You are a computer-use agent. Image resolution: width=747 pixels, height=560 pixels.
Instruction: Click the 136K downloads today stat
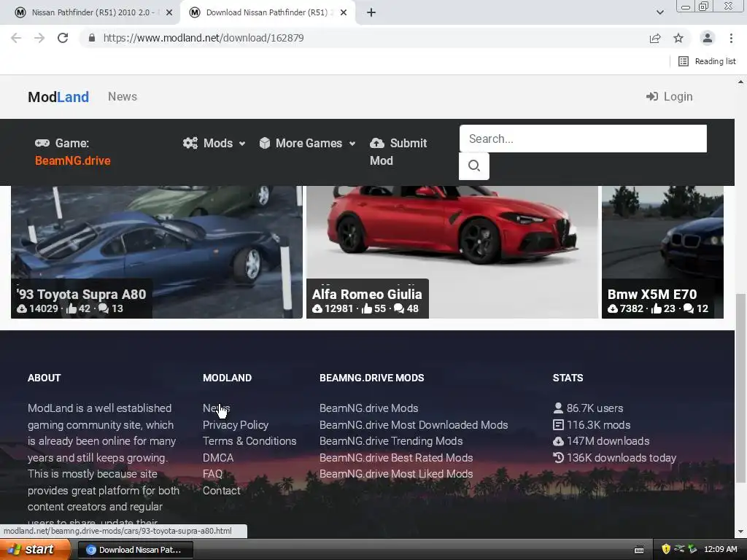point(614,458)
